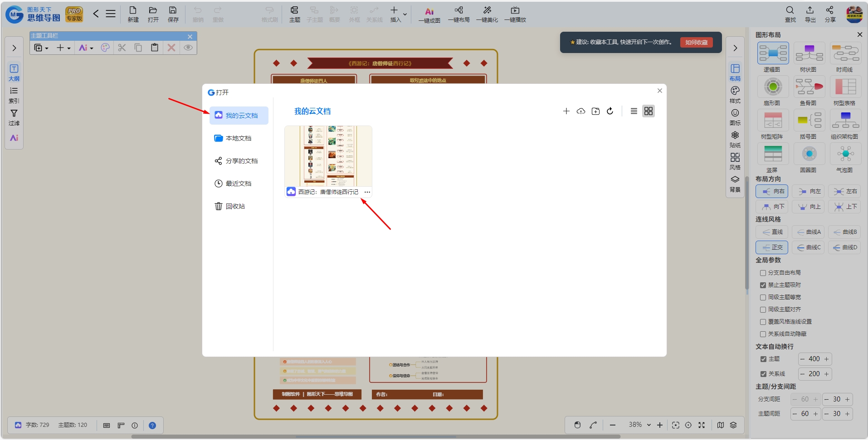Select 本地文档 in the sidebar

pyautogui.click(x=239, y=138)
